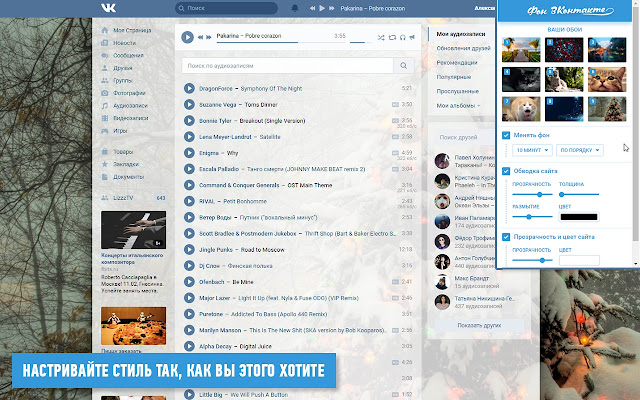Select black cat wallpaper thumbnail 4
Image resolution: width=640 pixels, height=400 pixels.
click(521, 80)
